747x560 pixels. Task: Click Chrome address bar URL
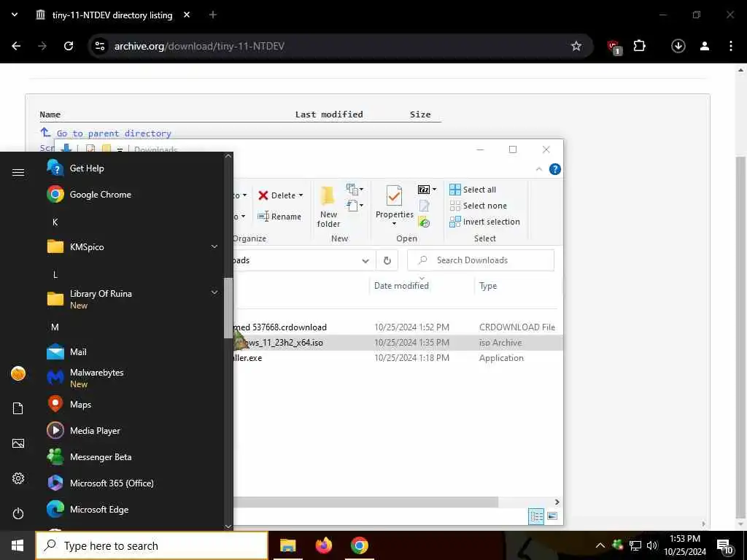199,46
